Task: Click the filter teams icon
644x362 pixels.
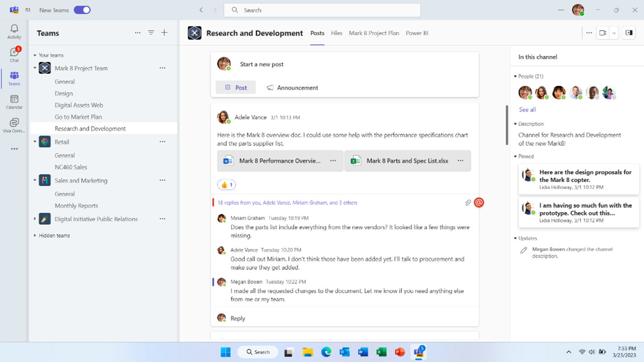Action: pyautogui.click(x=151, y=33)
